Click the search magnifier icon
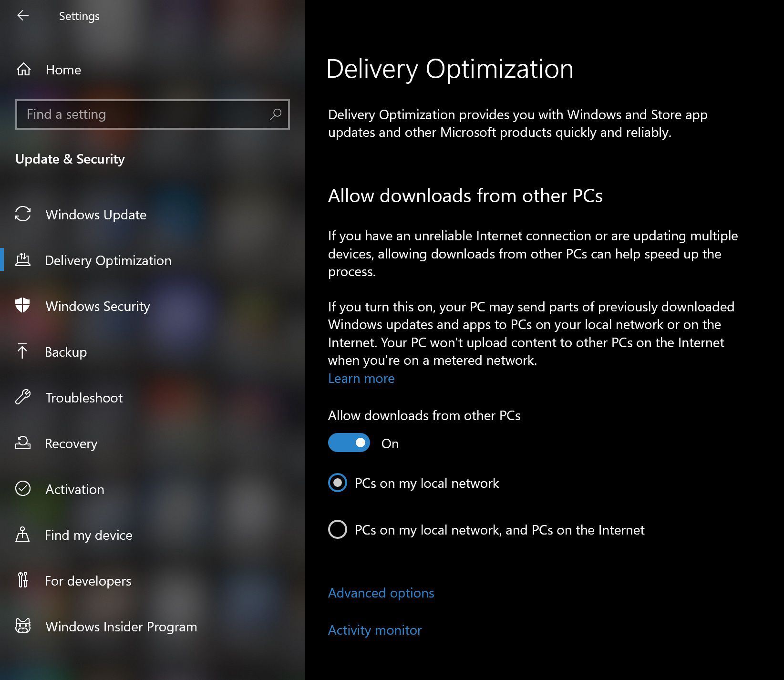This screenshot has width=784, height=680. [x=276, y=114]
